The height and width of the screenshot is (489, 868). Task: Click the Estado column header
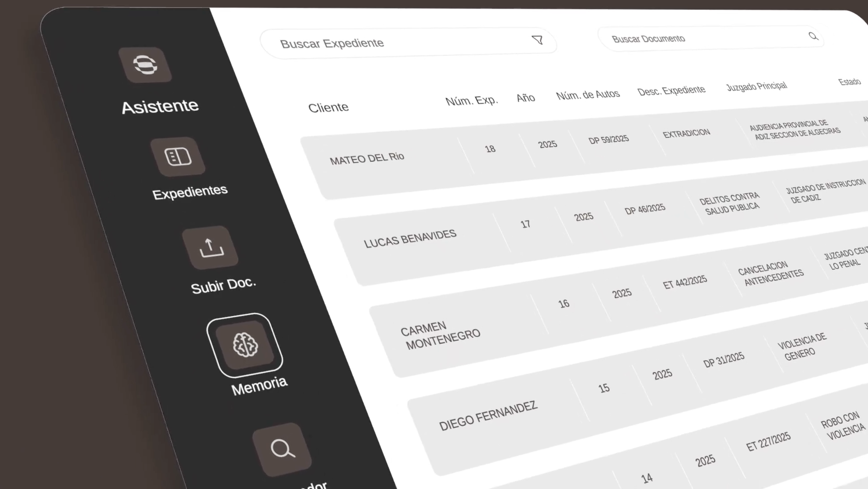pyautogui.click(x=850, y=81)
